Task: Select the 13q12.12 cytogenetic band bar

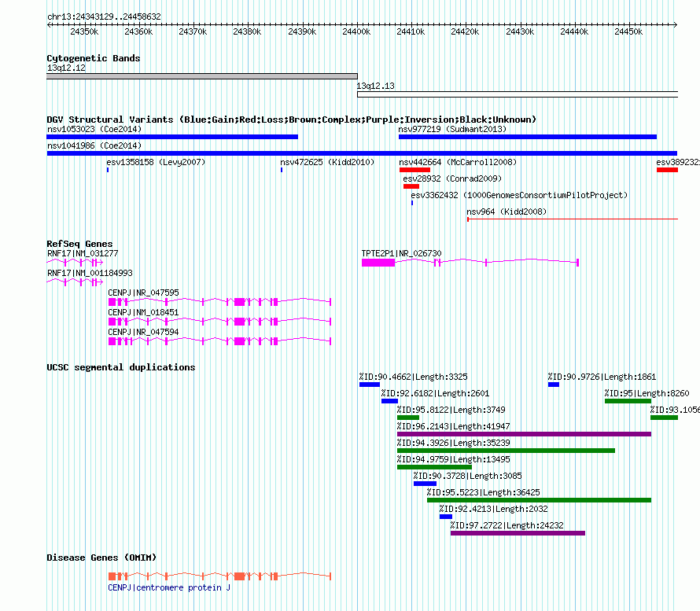Action: pyautogui.click(x=202, y=76)
